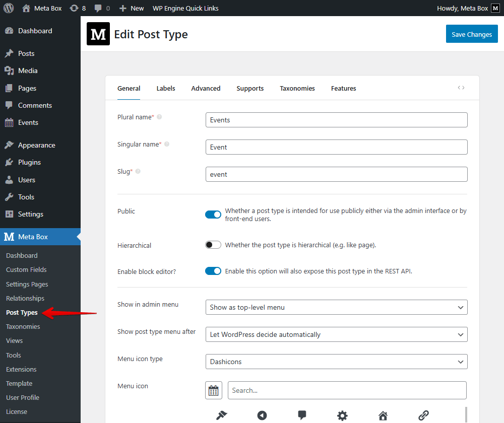Open the Show in admin menu dropdown
Screen dimensions: 504x423
tap(336, 307)
